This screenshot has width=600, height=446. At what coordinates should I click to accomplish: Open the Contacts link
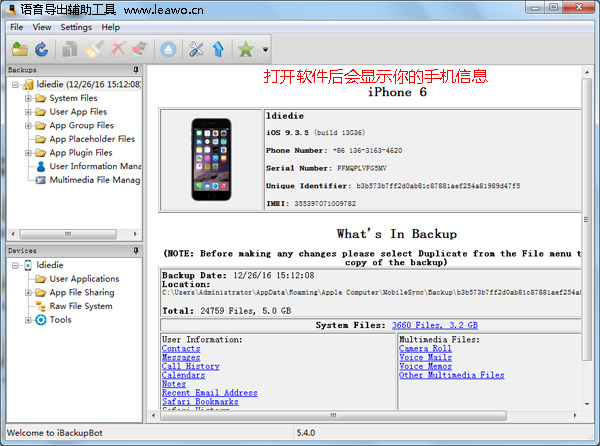pos(181,348)
